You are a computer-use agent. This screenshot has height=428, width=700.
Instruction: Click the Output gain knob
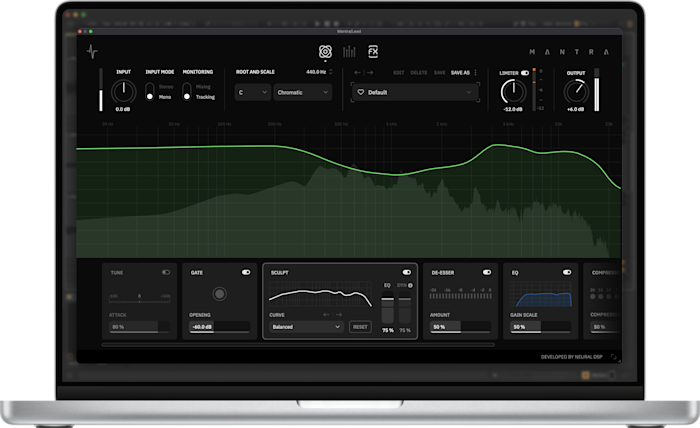(x=576, y=92)
